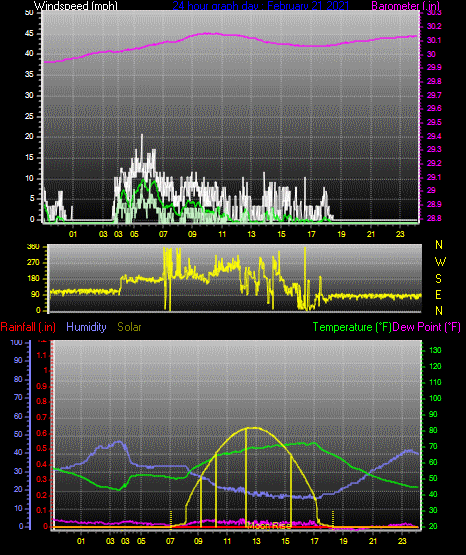Click the "Moon Rise" label on the bottom chart
The width and height of the screenshot is (466, 555).
pyautogui.click(x=270, y=526)
